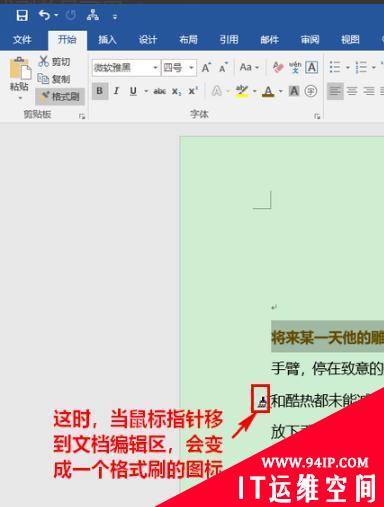Viewport: 384px width, 507px height.
Task: Click the Save icon in quick access toolbar
Action: (x=22, y=15)
